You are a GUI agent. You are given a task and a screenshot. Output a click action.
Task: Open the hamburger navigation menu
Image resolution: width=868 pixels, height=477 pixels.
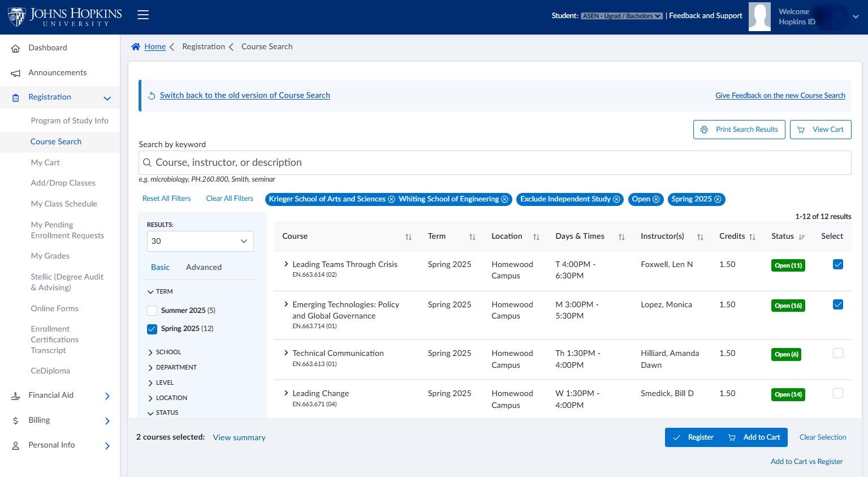coord(143,15)
